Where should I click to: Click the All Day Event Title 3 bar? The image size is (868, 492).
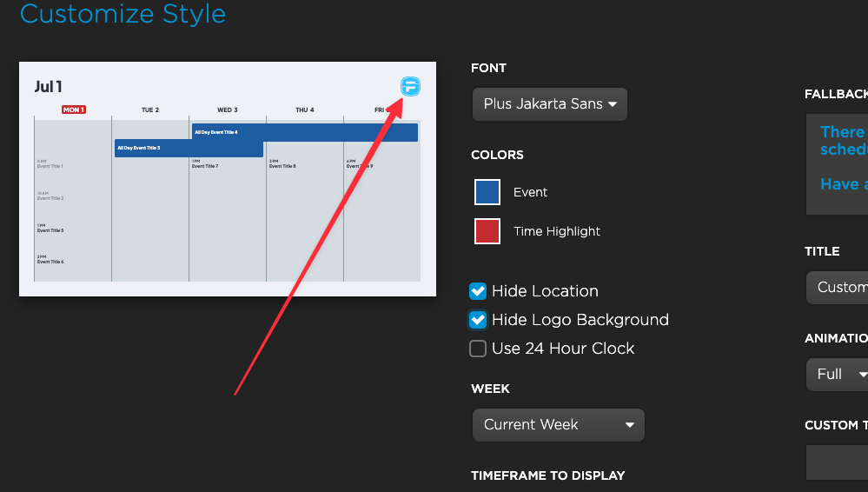coord(189,149)
